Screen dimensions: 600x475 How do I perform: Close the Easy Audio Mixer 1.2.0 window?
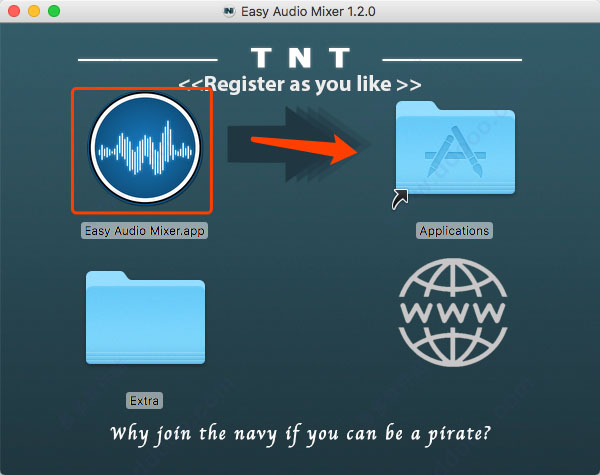click(14, 11)
